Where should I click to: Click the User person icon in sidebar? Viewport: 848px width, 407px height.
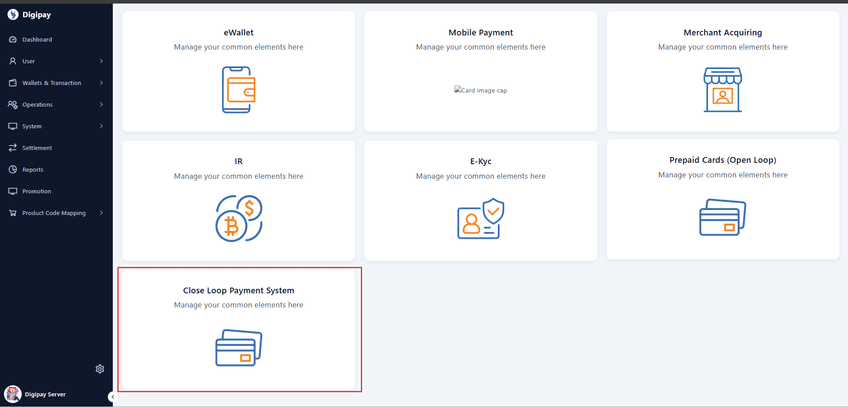[13, 61]
